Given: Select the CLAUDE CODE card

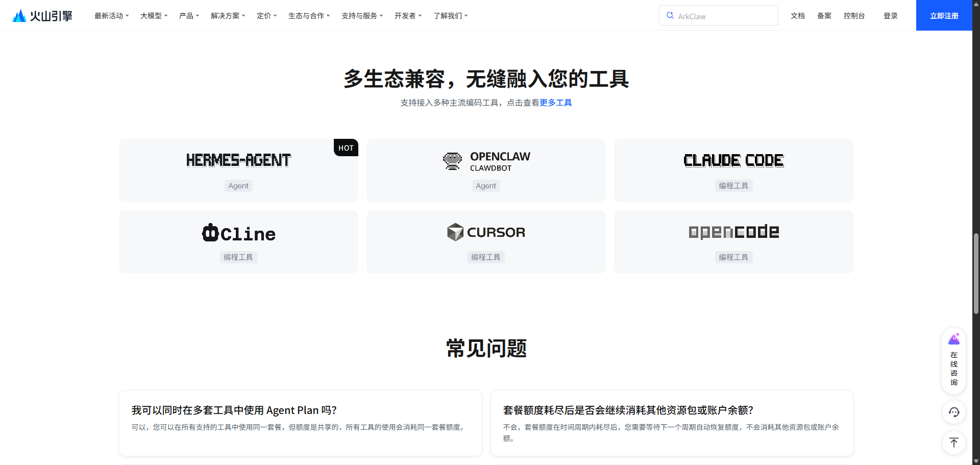Looking at the screenshot, I should [x=733, y=170].
